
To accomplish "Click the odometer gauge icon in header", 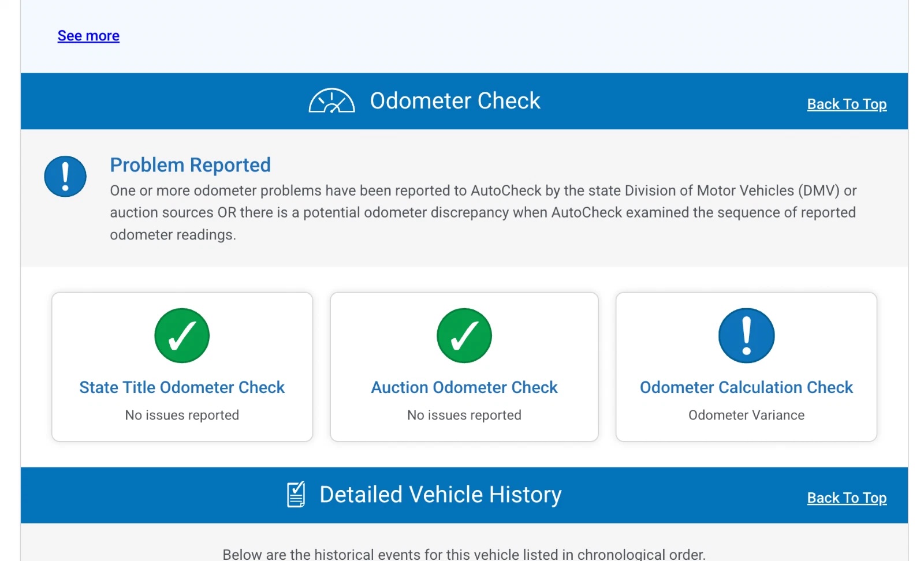I will [x=331, y=101].
